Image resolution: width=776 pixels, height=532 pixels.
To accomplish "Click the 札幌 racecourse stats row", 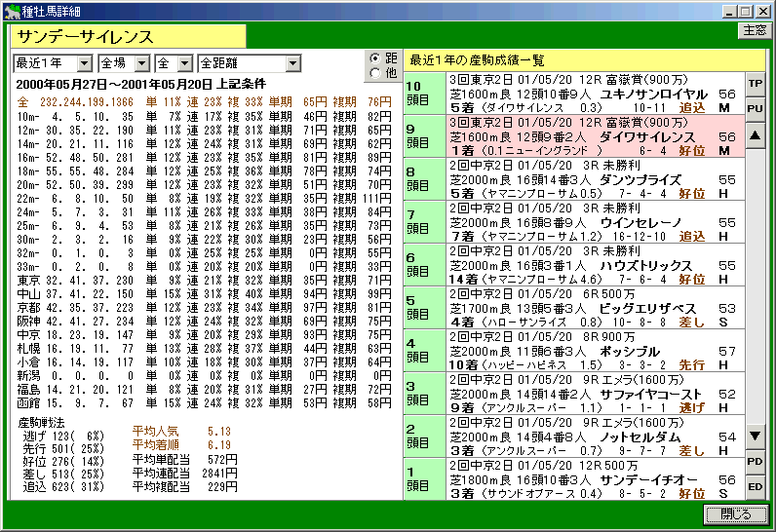I will coord(204,349).
